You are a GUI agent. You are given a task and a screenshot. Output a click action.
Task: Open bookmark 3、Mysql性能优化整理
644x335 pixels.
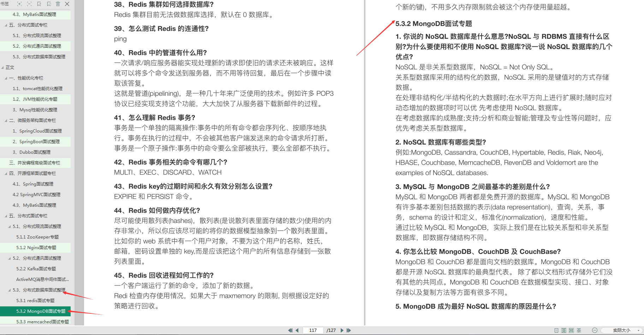(x=35, y=110)
